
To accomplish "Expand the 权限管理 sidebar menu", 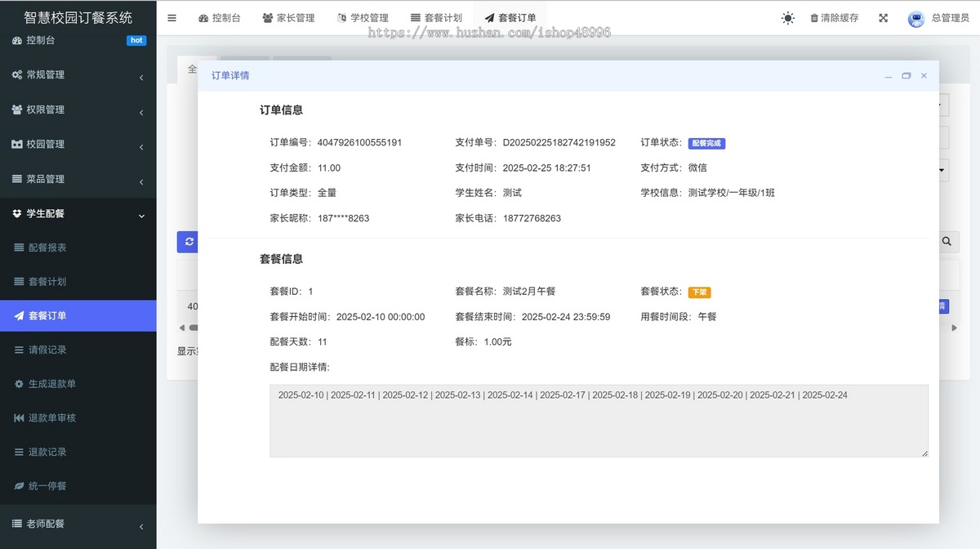I will (x=78, y=109).
